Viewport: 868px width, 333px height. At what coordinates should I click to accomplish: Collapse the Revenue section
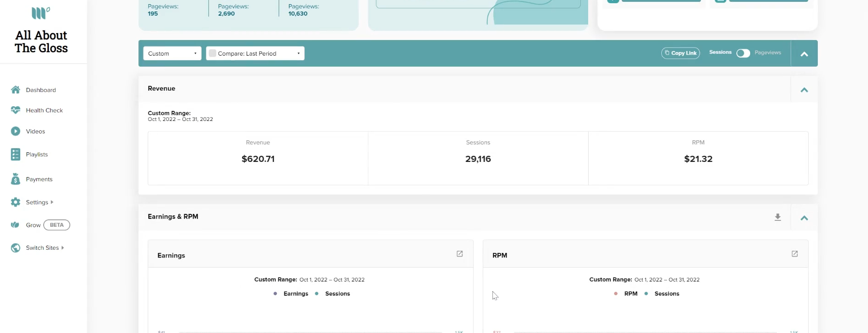tap(804, 90)
